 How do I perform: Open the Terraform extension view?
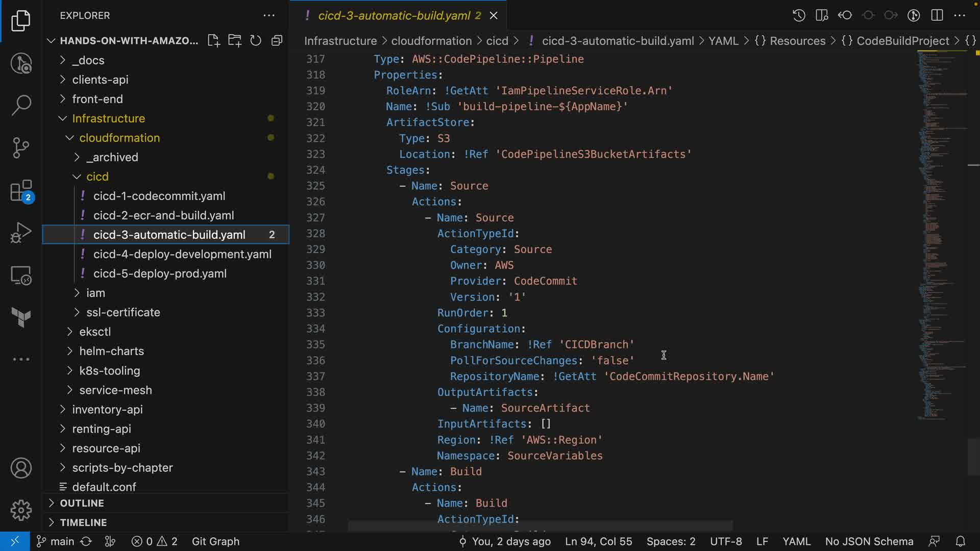pyautogui.click(x=21, y=317)
